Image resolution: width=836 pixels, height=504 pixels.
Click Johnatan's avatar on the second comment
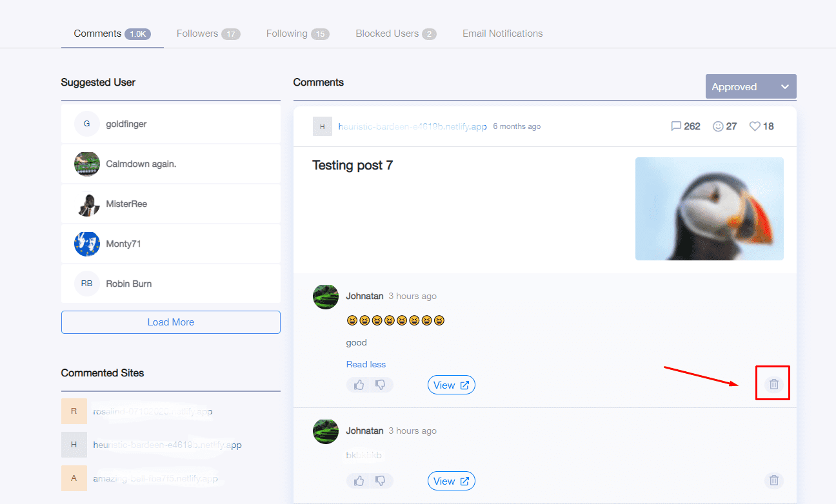pos(326,431)
